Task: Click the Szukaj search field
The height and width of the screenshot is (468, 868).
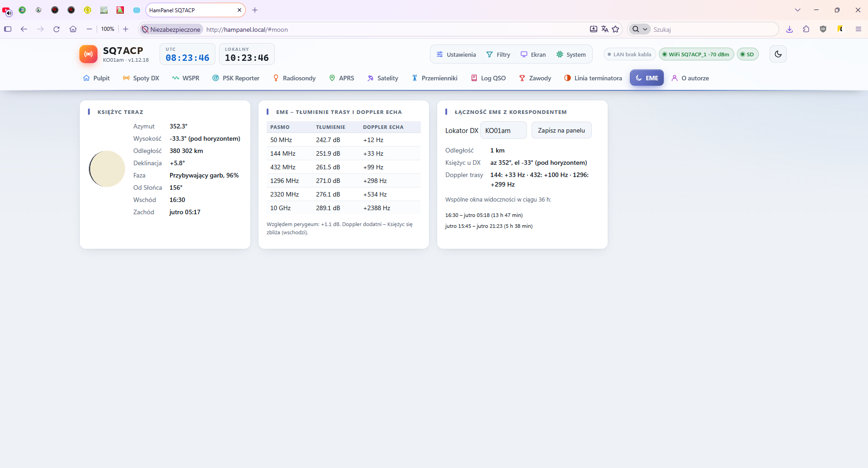Action: point(714,29)
